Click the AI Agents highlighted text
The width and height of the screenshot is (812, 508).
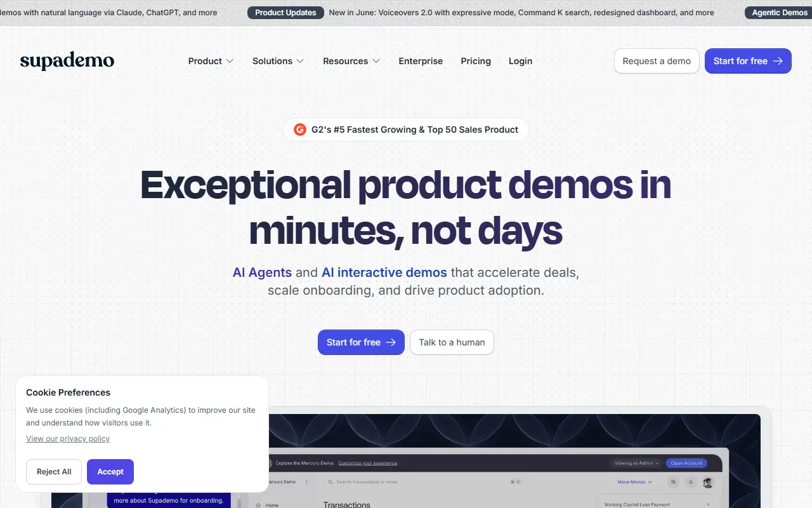pos(262,272)
